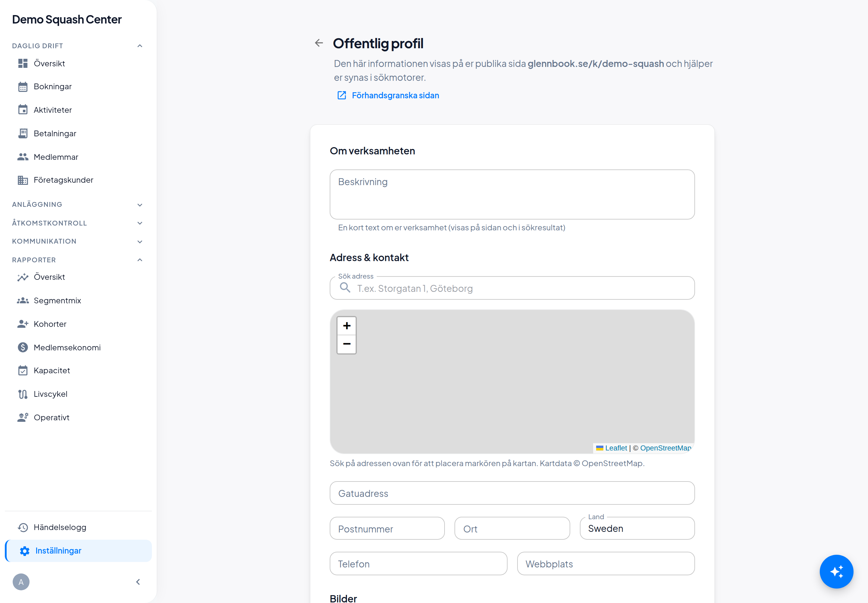This screenshot has height=603, width=868.
Task: Click the Ort field
Action: [x=512, y=528]
